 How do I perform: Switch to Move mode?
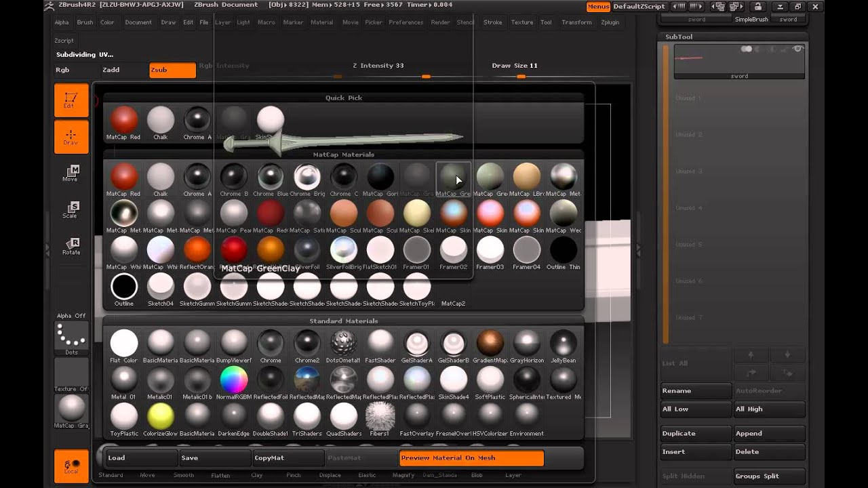71,174
